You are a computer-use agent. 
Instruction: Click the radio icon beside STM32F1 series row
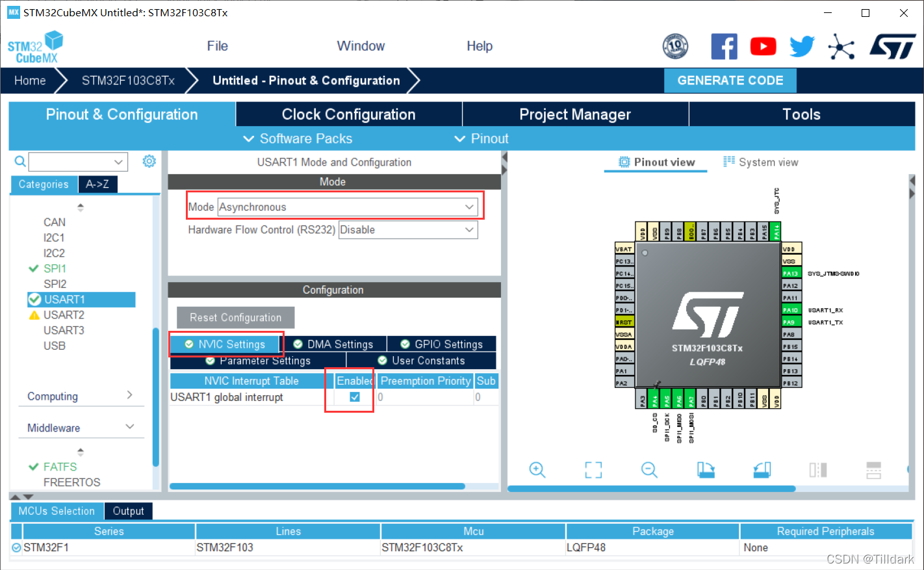pos(16,548)
